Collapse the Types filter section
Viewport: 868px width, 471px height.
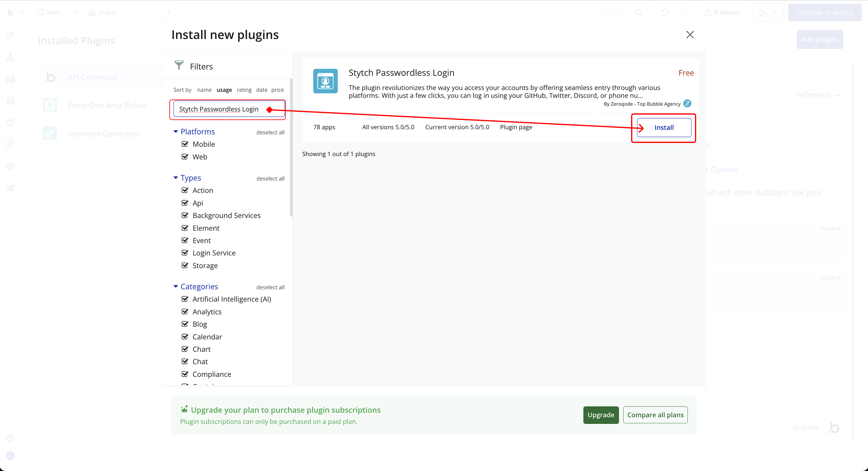point(175,178)
